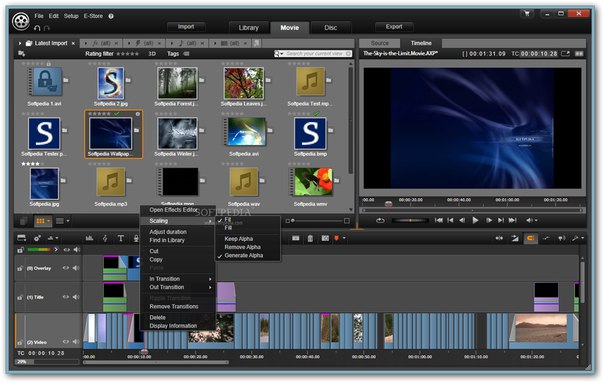Select the Softpedia Wallpaper thumbnail
This screenshot has height=383, width=604.
(x=113, y=134)
